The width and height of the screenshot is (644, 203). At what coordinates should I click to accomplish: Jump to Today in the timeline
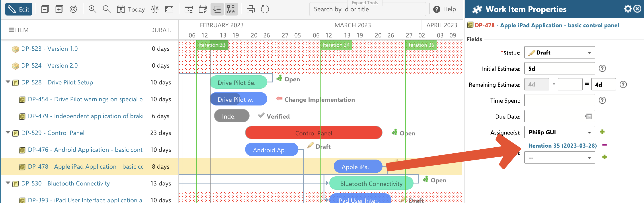(131, 9)
